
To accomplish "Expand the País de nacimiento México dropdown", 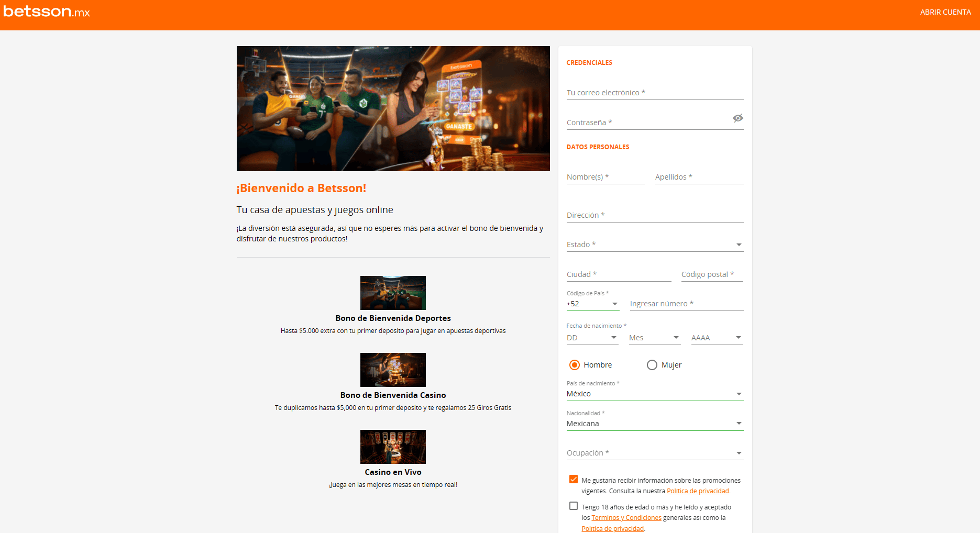I will [655, 394].
